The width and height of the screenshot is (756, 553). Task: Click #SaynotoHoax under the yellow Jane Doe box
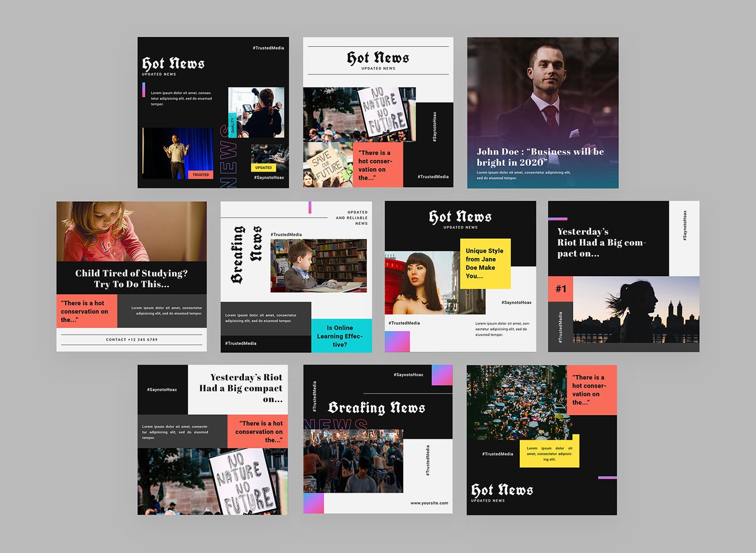pyautogui.click(x=517, y=302)
